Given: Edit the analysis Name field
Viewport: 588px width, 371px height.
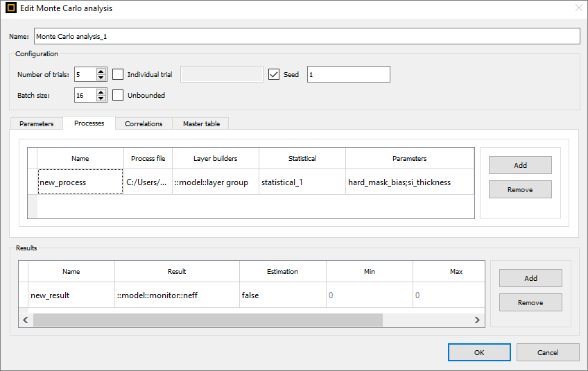Looking at the screenshot, I should 306,36.
